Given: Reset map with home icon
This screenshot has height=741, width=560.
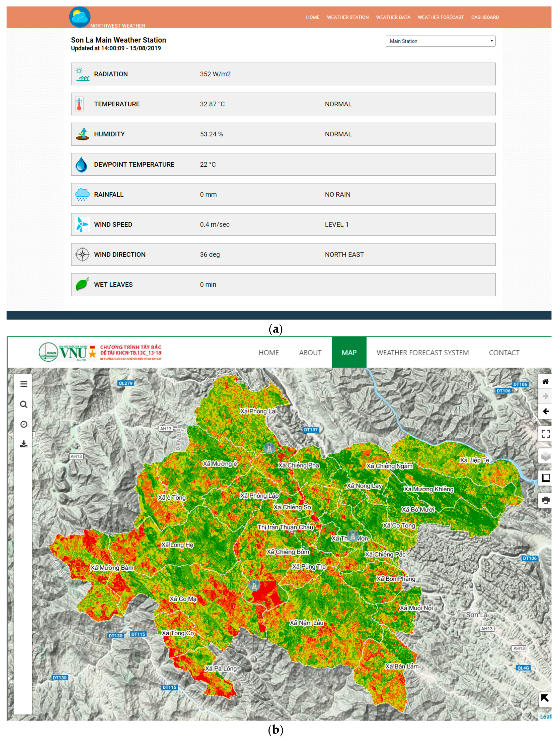Looking at the screenshot, I should 545,381.
